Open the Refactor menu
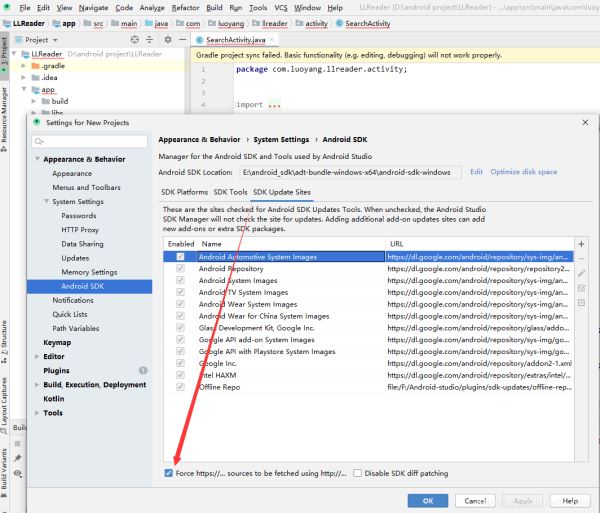The height and width of the screenshot is (513, 600). pos(185,8)
